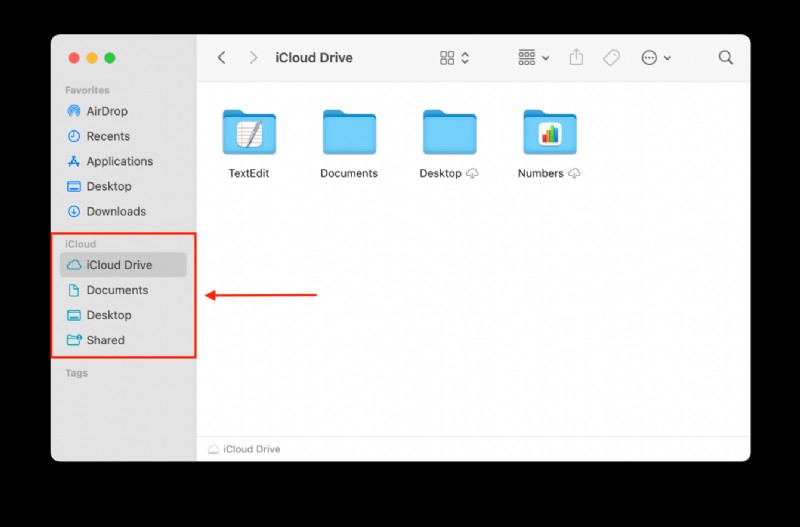
Task: Select the Desktop folder icon in file area
Action: click(449, 132)
